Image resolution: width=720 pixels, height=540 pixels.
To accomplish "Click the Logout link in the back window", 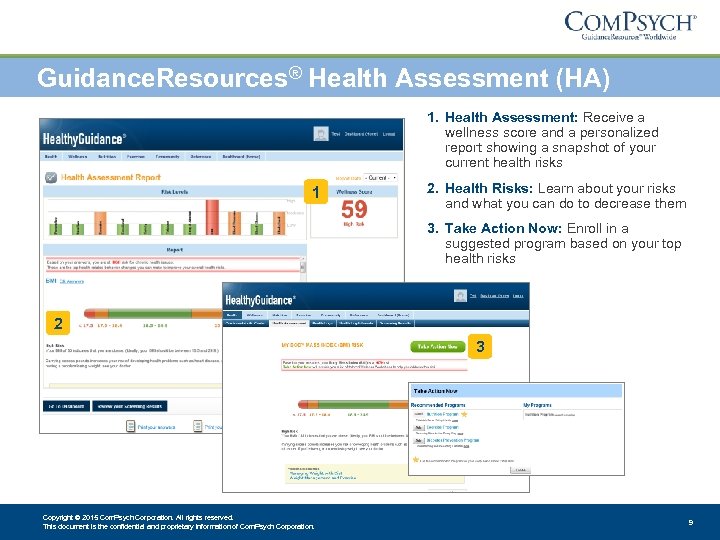I will pyautogui.click(x=389, y=134).
